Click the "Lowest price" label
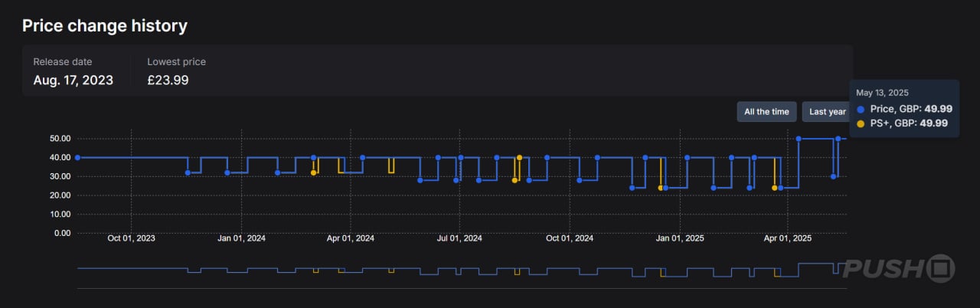 click(x=177, y=61)
